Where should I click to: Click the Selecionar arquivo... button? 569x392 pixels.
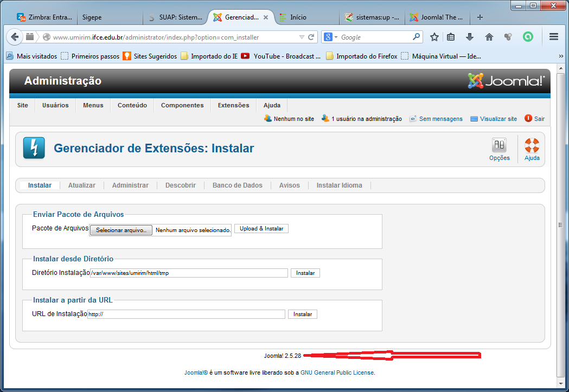click(x=121, y=230)
